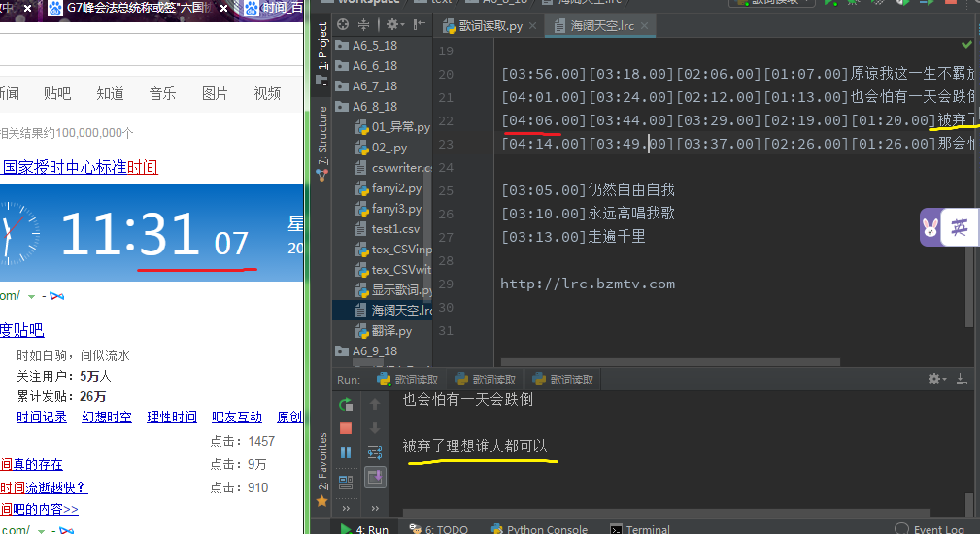Click the Run panel hide/pin icon
The width and height of the screenshot is (980, 534).
962,379
